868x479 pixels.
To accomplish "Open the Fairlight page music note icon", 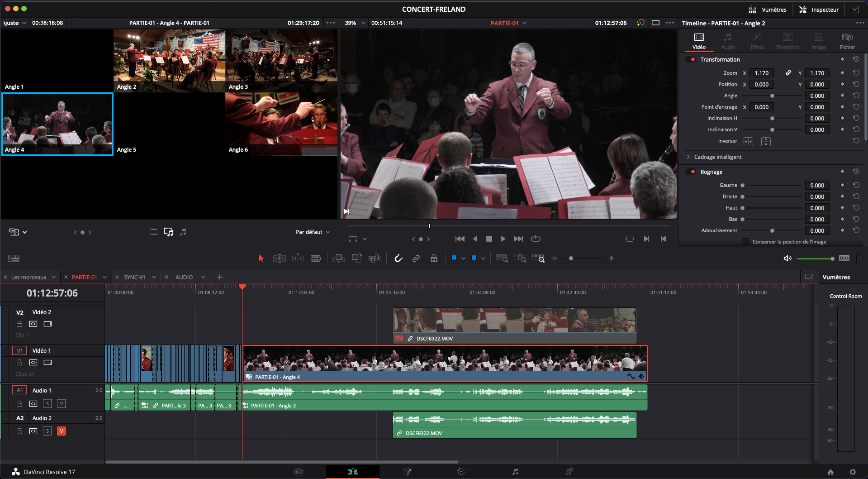I will pyautogui.click(x=515, y=472).
